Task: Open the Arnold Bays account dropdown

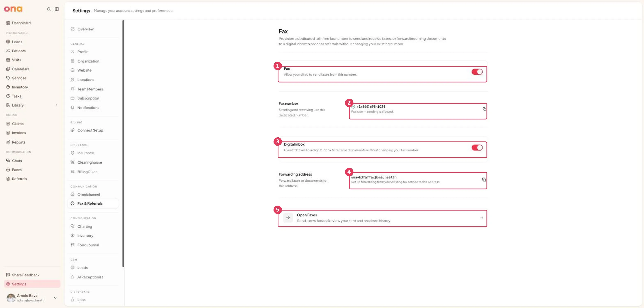Action: (55, 298)
